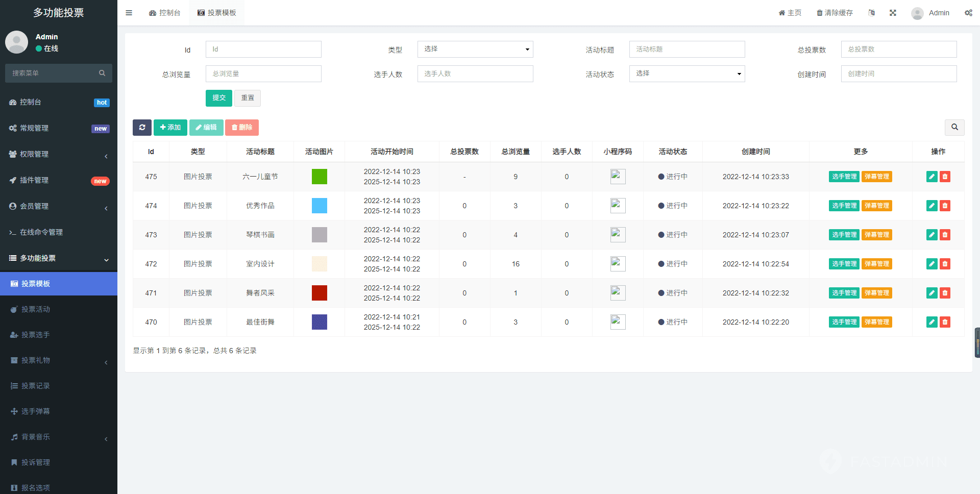Toggle the 进行中 status of row 473
Screen dimensions: 980x494
[672, 235]
